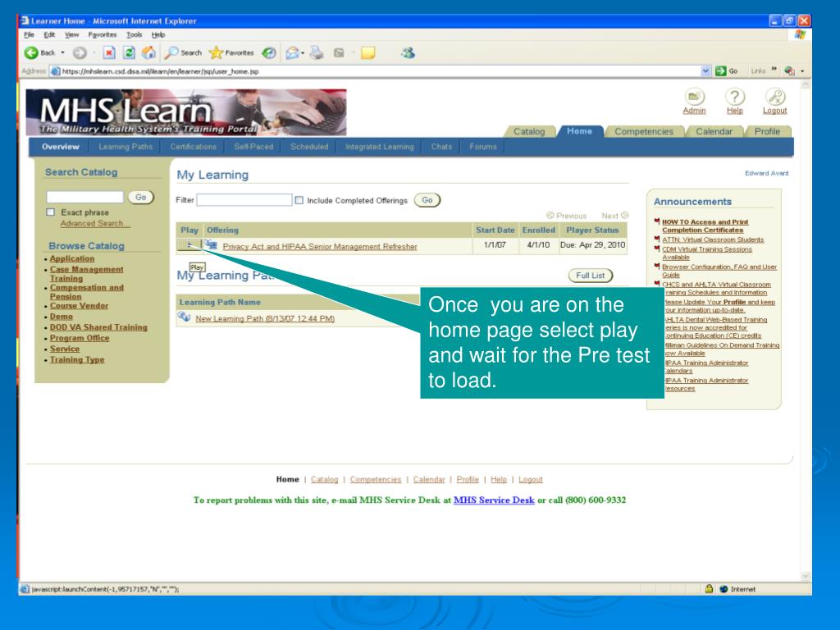This screenshot has height=630, width=840.
Task: Click the Help question mark icon
Action: click(735, 97)
